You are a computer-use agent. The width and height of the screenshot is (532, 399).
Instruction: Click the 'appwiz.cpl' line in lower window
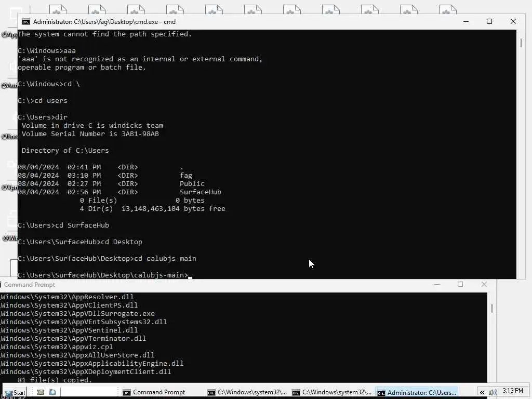click(57, 347)
